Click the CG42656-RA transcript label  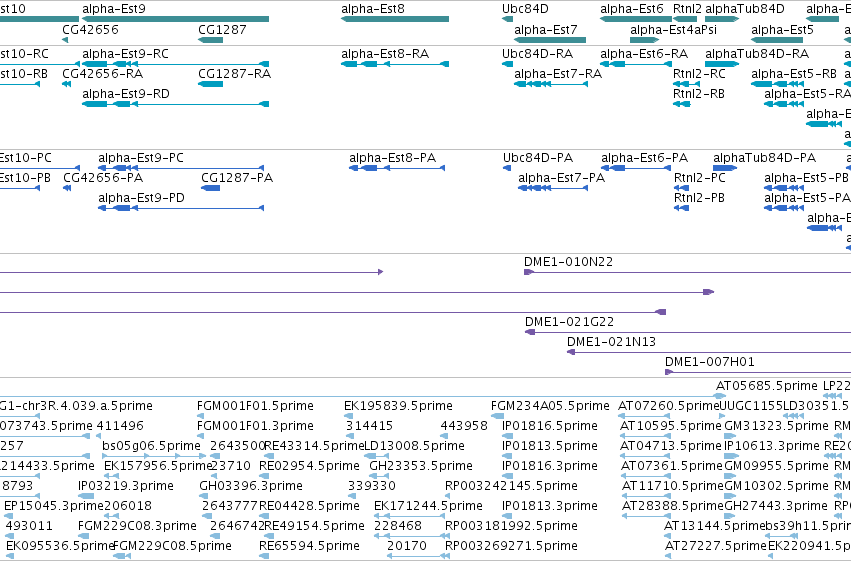[x=103, y=74]
